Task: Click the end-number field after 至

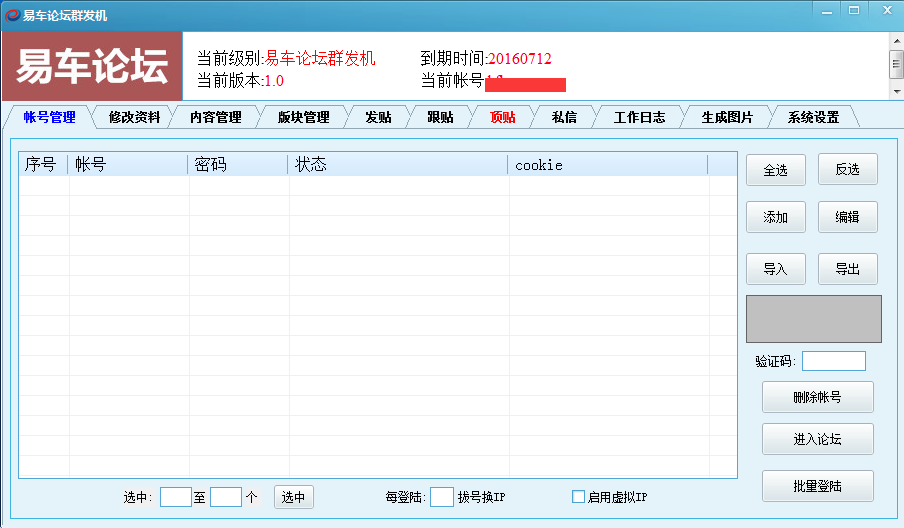Action: pos(225,497)
